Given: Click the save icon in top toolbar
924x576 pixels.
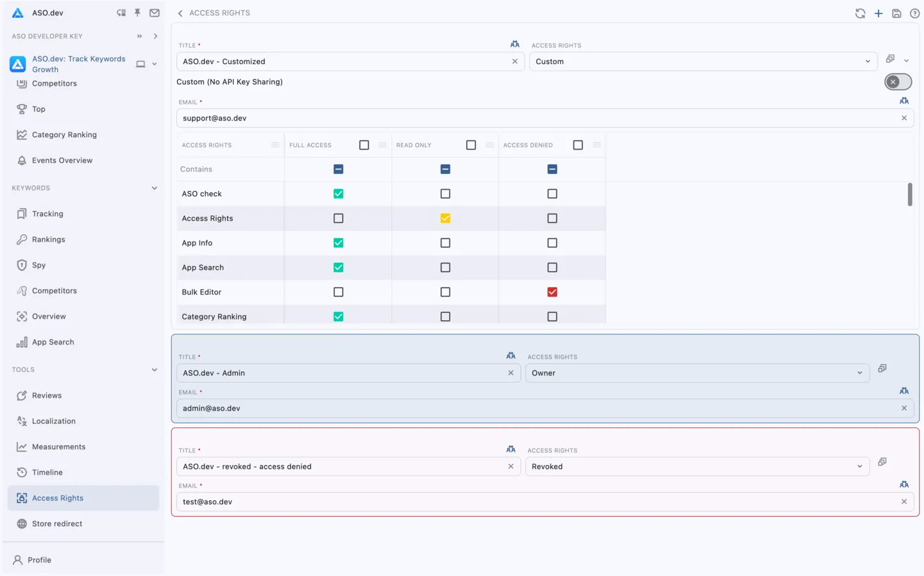Looking at the screenshot, I should 896,13.
